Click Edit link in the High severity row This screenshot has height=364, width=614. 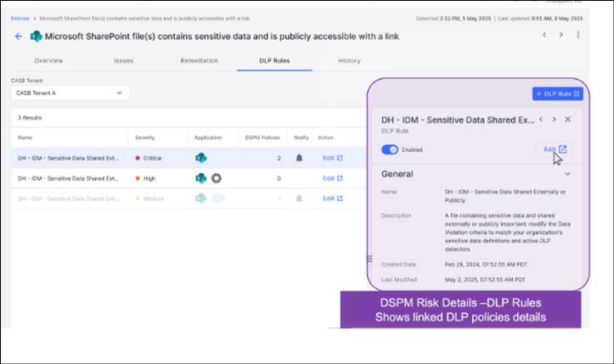(x=332, y=178)
